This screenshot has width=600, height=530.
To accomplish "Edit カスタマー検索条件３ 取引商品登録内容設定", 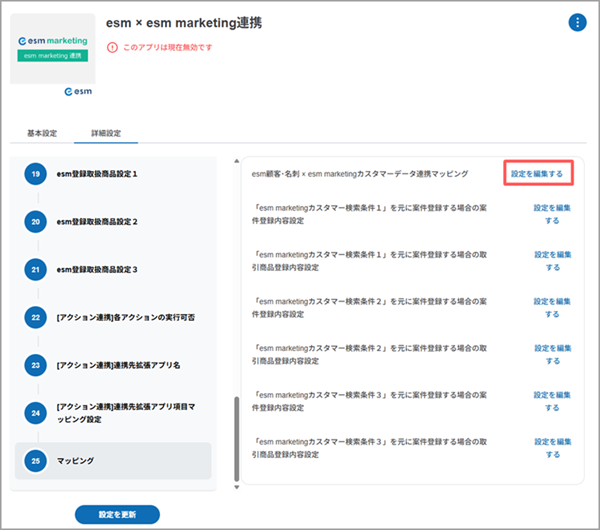I will (x=553, y=447).
